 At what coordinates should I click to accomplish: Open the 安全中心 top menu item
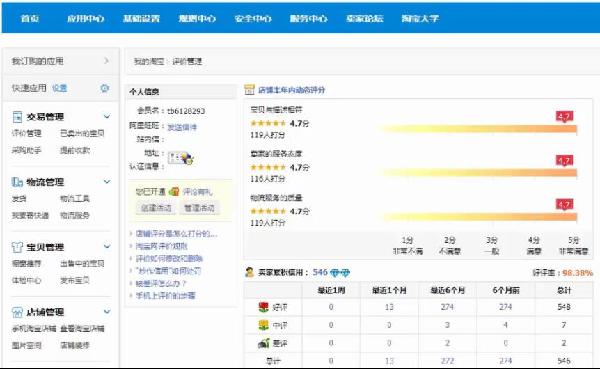(253, 18)
